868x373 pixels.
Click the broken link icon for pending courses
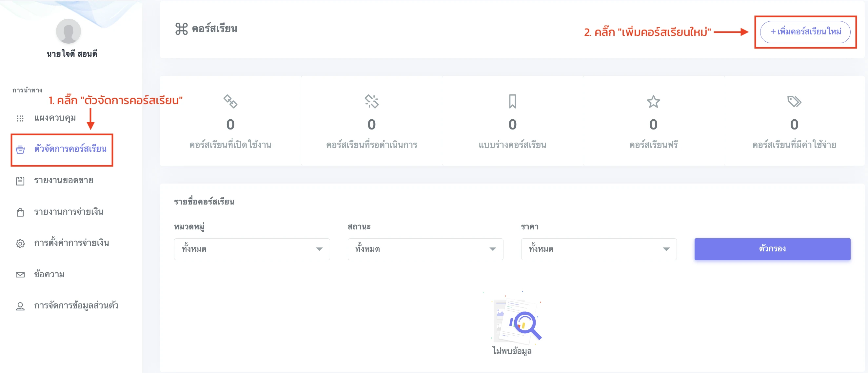(371, 101)
